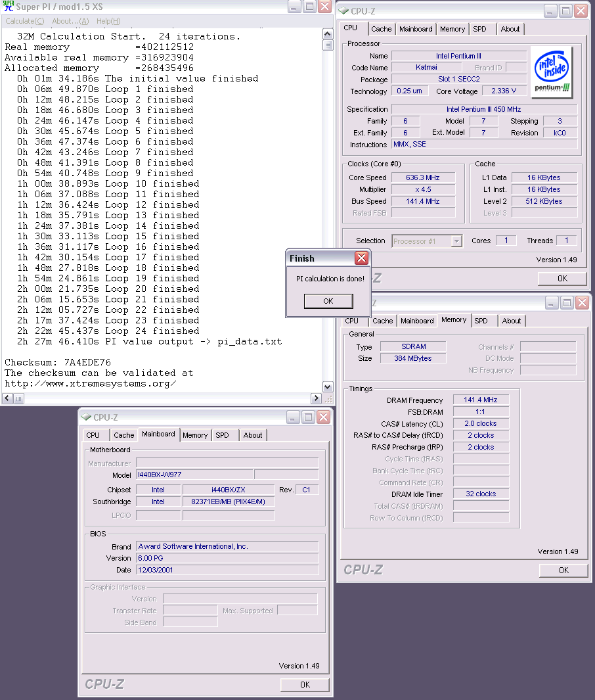Open the Calculate menu in Super PI
Image resolution: width=595 pixels, height=700 pixels.
click(x=24, y=21)
